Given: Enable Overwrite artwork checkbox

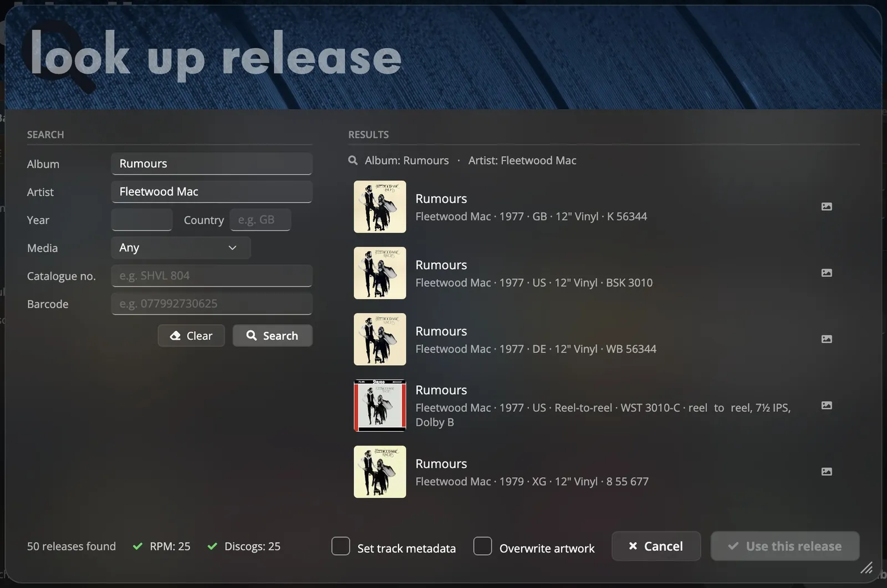Looking at the screenshot, I should [x=483, y=546].
